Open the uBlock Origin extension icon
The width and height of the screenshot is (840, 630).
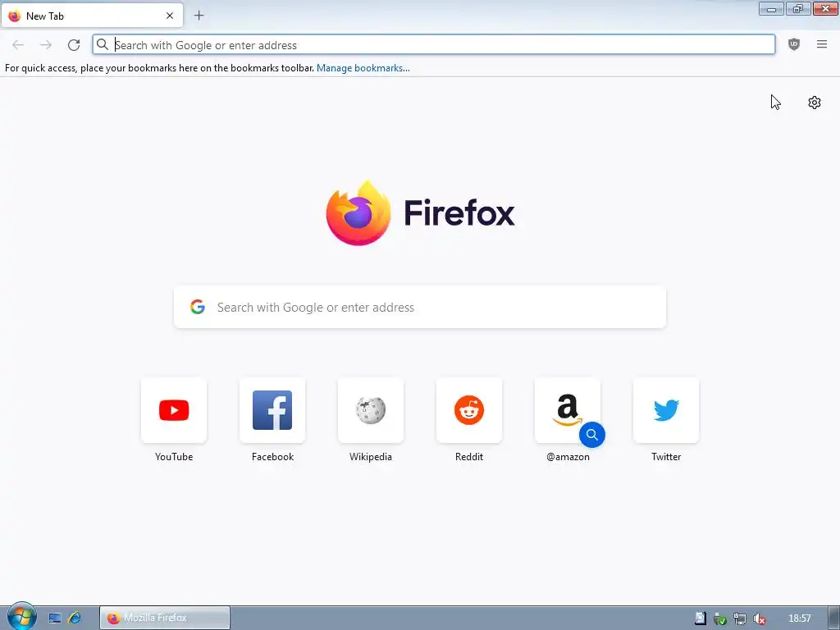coord(794,45)
